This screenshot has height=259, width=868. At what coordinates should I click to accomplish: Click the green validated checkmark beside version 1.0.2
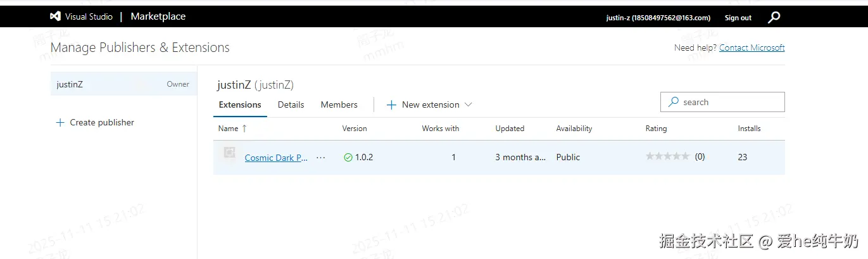(x=348, y=158)
